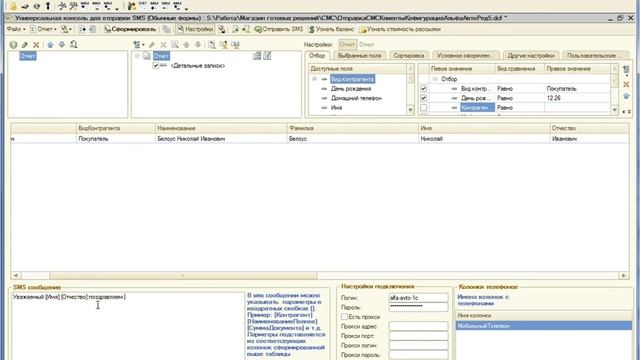
Task: Click the lock icon in top toolbar
Action: 13,6
